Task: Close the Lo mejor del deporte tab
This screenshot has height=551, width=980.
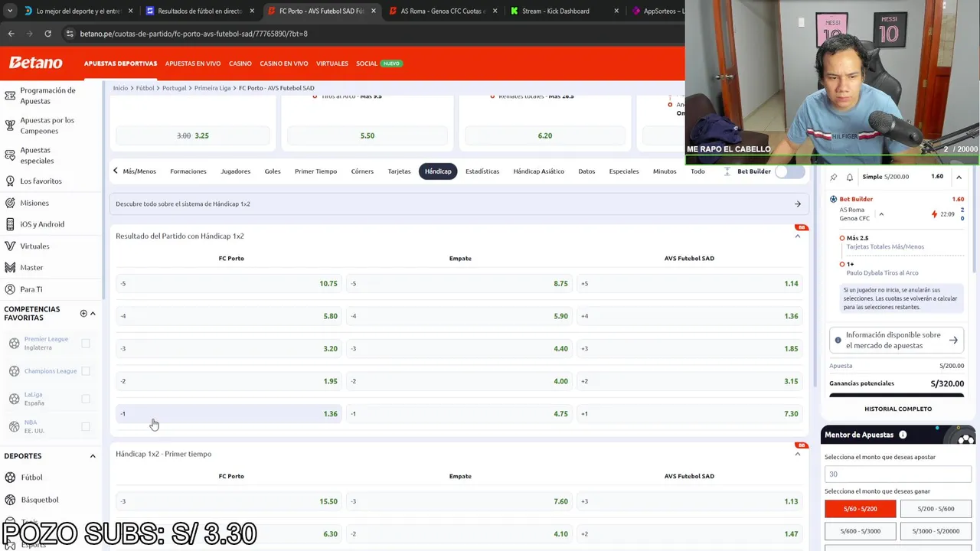Action: point(130,11)
